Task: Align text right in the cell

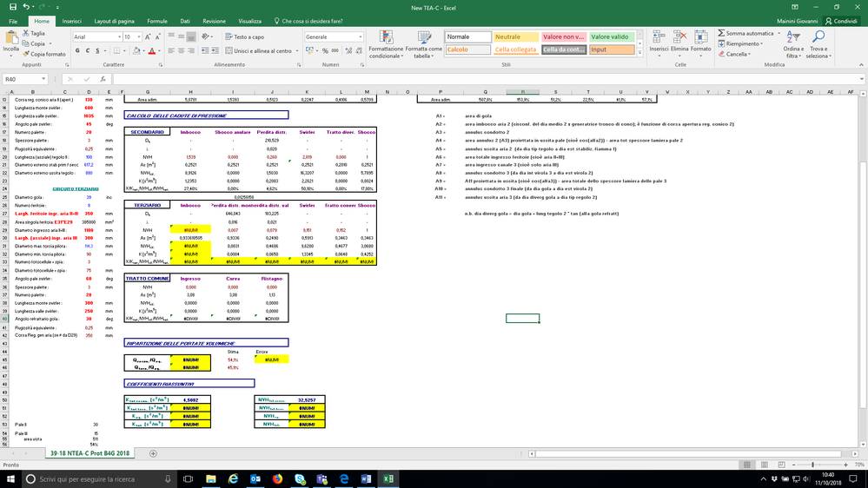Action: [x=191, y=51]
